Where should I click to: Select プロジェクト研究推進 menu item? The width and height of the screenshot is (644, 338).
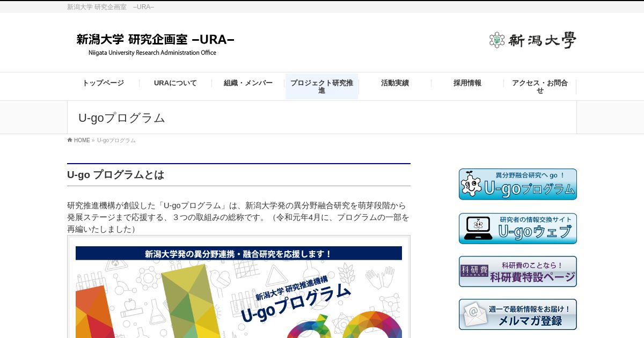(321, 86)
